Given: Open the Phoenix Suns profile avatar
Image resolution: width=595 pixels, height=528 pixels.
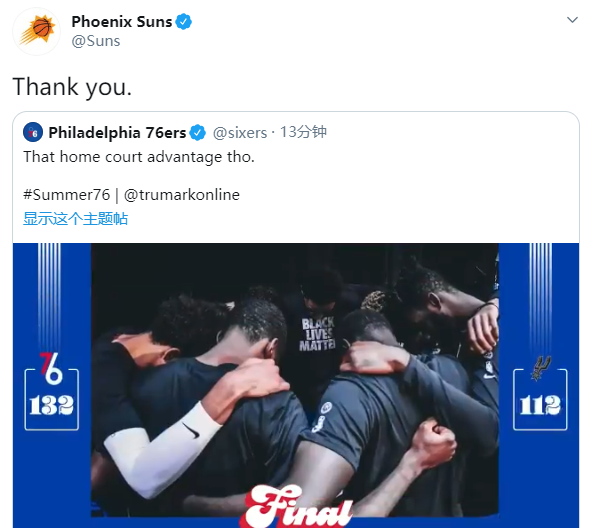Looking at the screenshot, I should click(36, 31).
